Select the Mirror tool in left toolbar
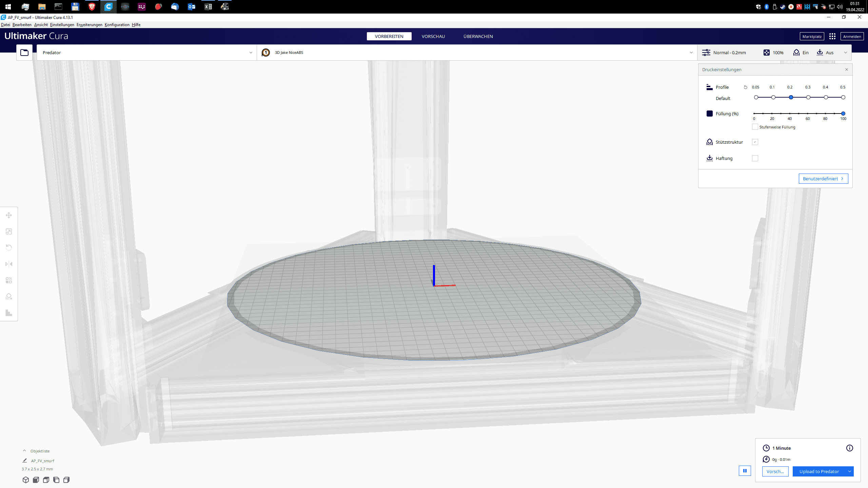This screenshot has height=488, width=868. 9,264
